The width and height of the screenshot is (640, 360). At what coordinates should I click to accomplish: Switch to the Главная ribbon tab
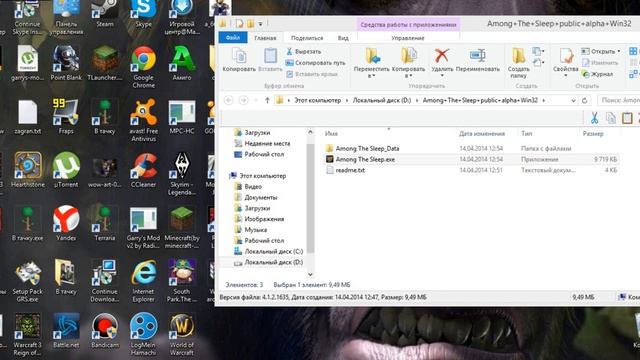265,38
